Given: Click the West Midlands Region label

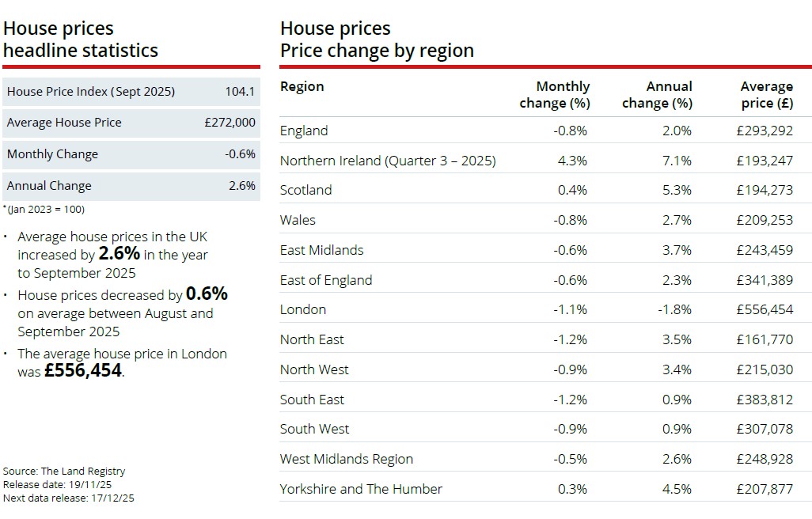Looking at the screenshot, I should (x=347, y=459).
